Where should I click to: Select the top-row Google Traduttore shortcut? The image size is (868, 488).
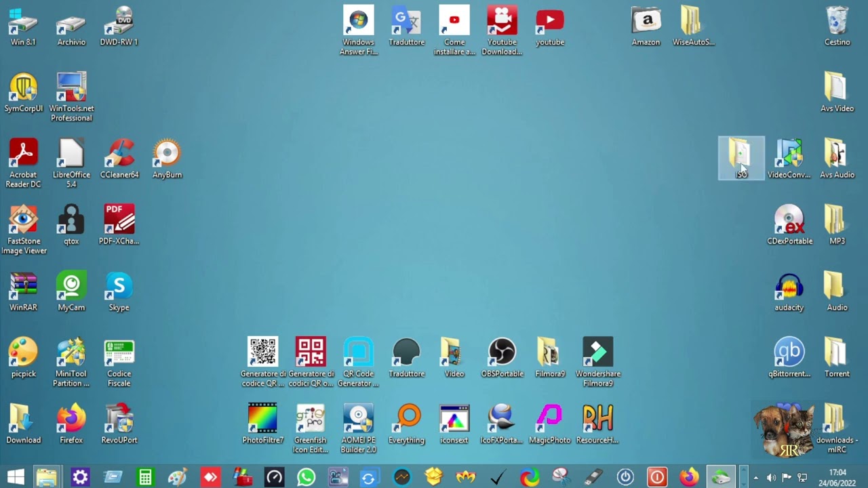click(x=406, y=26)
